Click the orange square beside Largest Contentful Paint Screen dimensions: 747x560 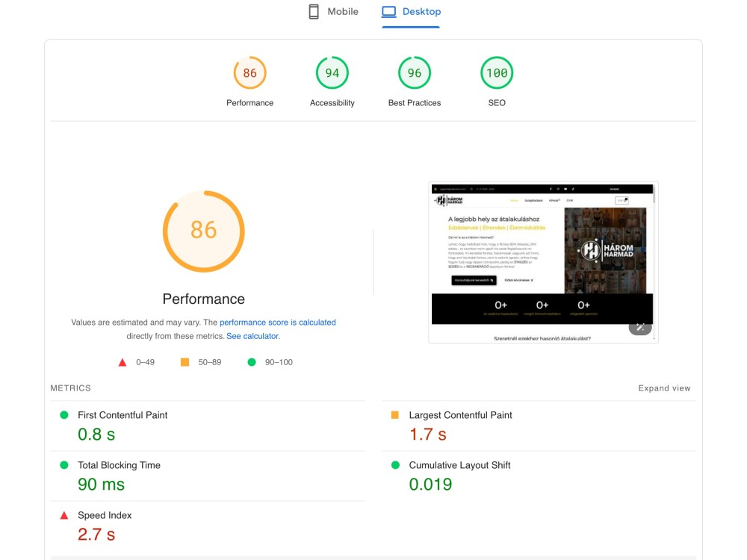click(395, 414)
